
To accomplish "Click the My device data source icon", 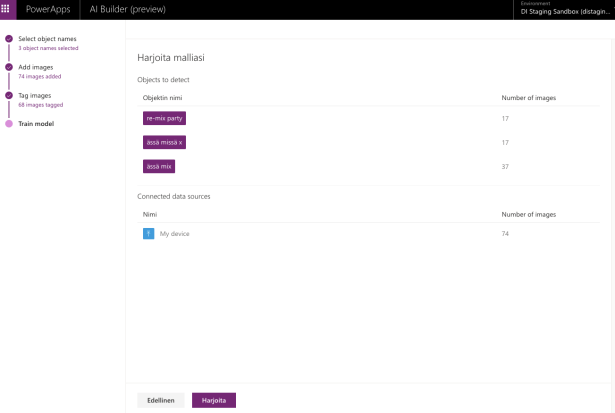I will (148, 233).
